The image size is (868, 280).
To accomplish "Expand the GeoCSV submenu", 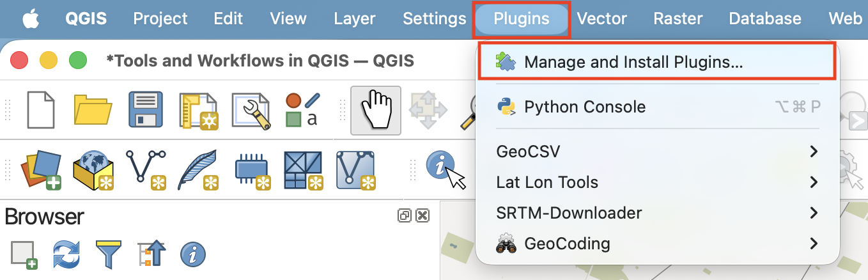I will 657,152.
